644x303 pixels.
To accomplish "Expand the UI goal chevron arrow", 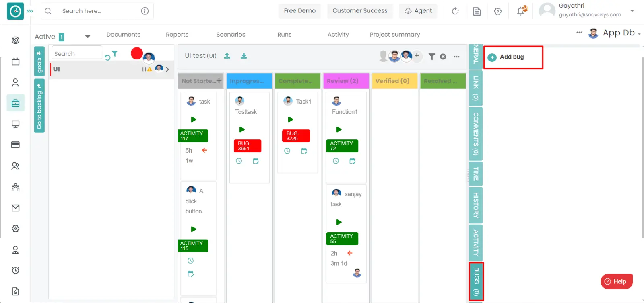I will pos(167,69).
